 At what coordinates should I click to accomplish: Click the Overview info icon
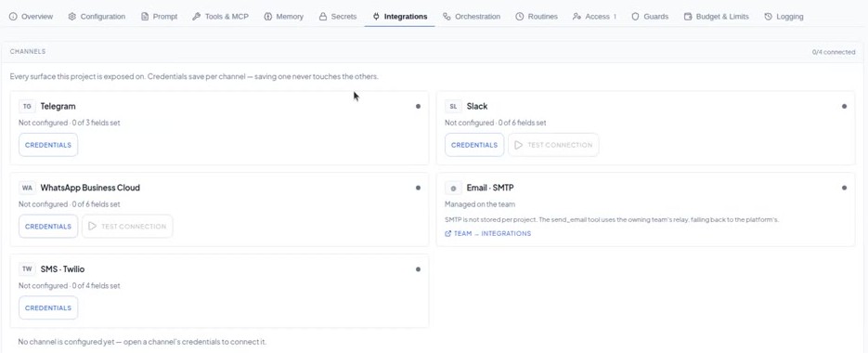click(13, 17)
